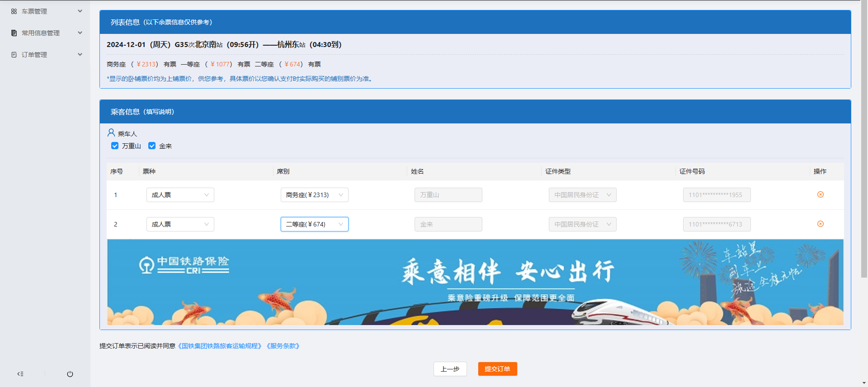Click the 席别 column header
Viewport: 868px width, 387px height.
(283, 171)
